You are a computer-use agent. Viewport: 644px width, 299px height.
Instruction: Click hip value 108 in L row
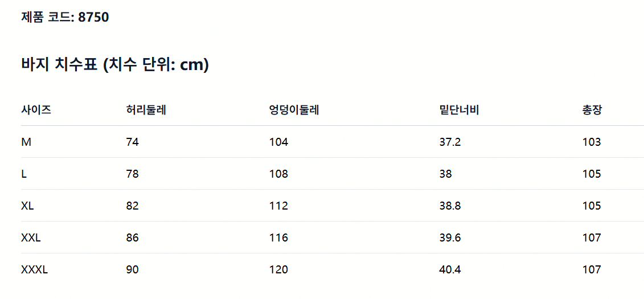click(279, 174)
